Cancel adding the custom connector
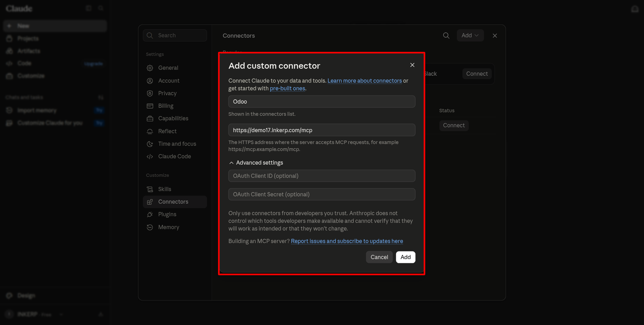This screenshot has width=644, height=325. (x=379, y=257)
